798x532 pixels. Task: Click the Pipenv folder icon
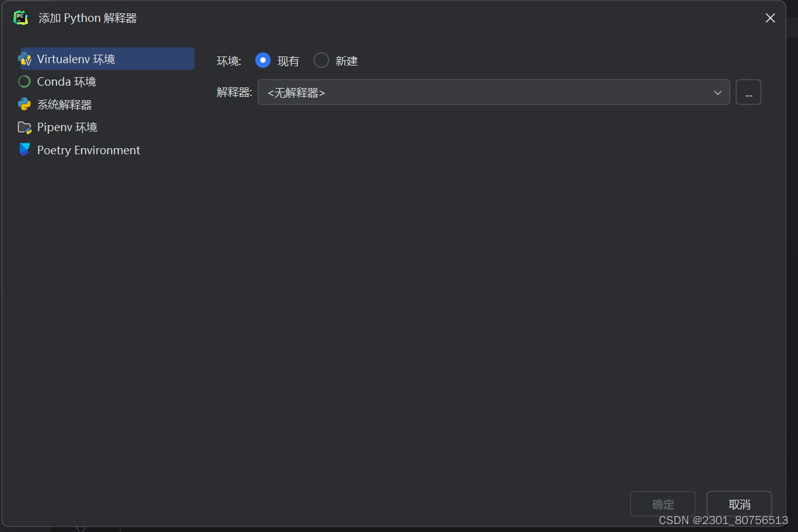pos(24,128)
